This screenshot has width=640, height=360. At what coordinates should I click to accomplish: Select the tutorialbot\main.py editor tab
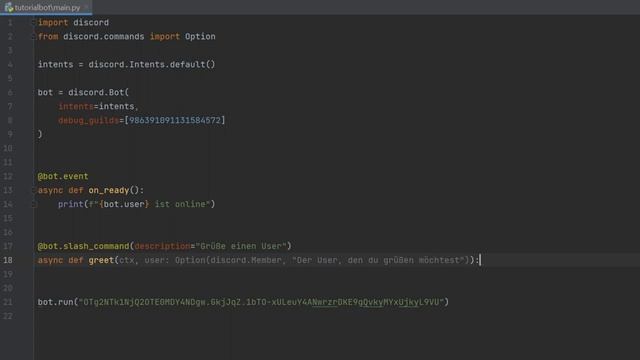[x=46, y=7]
